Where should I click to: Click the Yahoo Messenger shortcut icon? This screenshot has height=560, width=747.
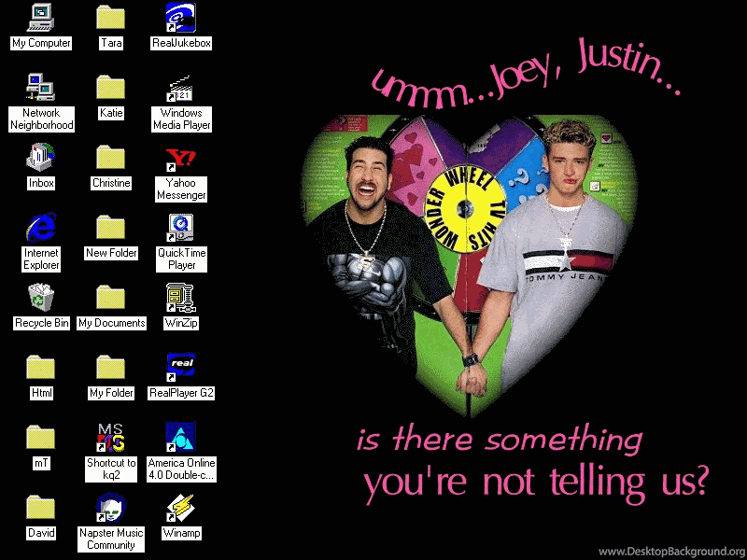click(180, 157)
